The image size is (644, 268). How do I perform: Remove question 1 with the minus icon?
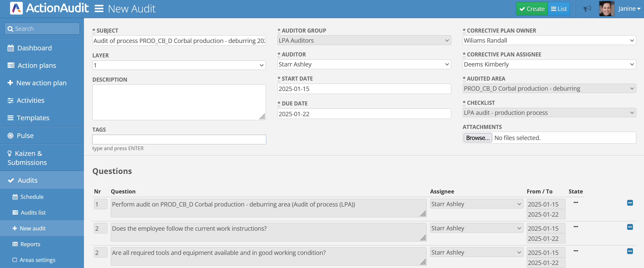(630, 203)
